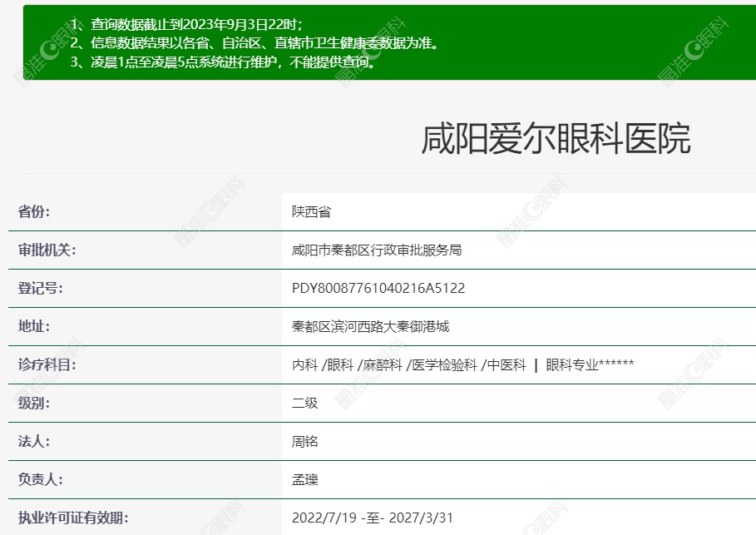Click the 审批机关 row label
The image size is (756, 535).
pyautogui.click(x=47, y=250)
